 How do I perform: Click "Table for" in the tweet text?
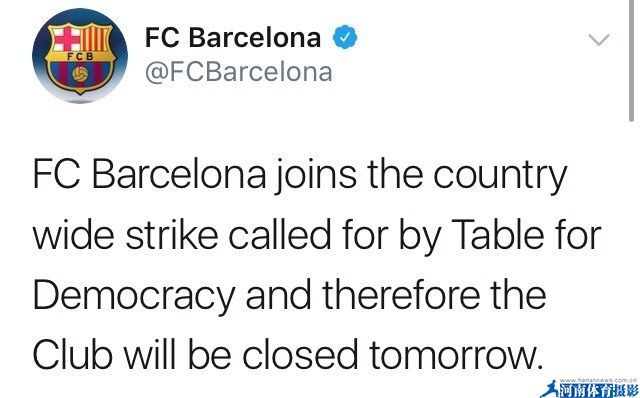[x=527, y=236]
